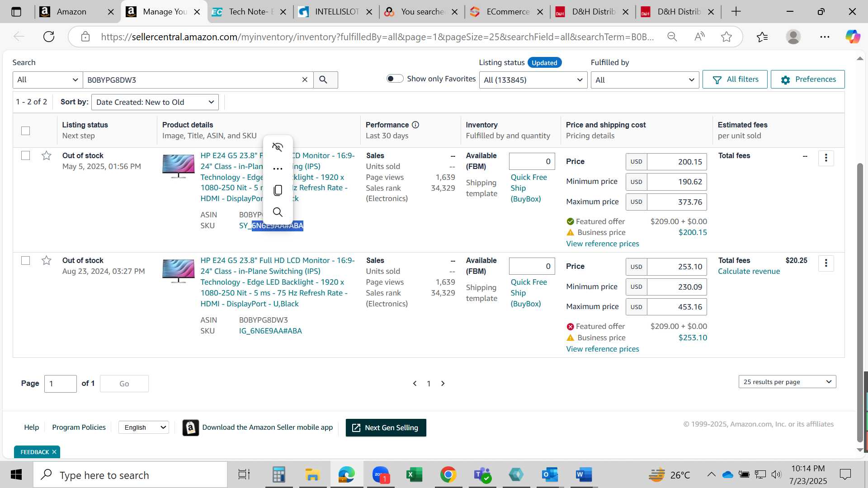The image size is (868, 488).
Task: Click the Performance info icon
Action: [415, 125]
